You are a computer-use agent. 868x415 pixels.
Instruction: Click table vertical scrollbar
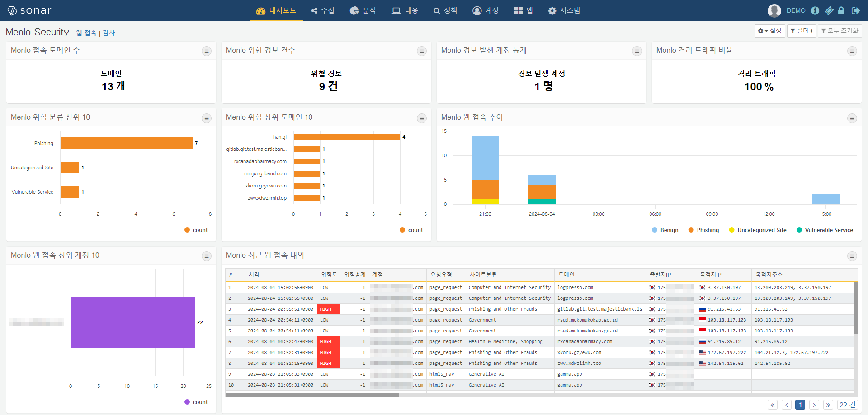[856, 308]
